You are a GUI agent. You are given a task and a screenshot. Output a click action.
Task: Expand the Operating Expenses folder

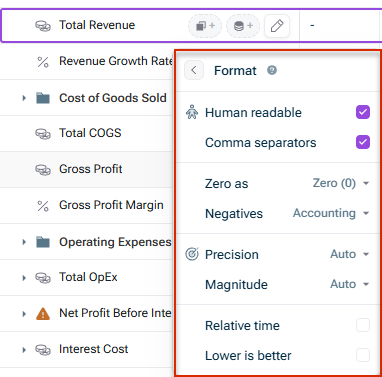click(24, 242)
